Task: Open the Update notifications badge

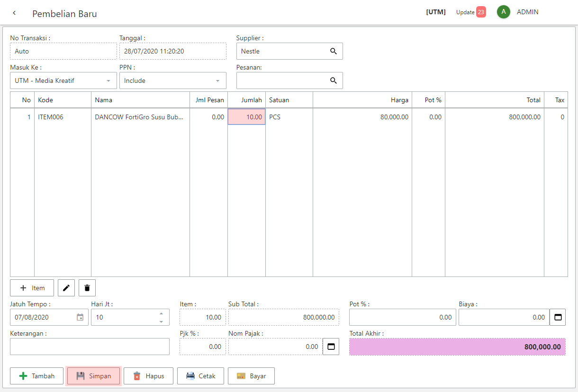Action: 480,12
